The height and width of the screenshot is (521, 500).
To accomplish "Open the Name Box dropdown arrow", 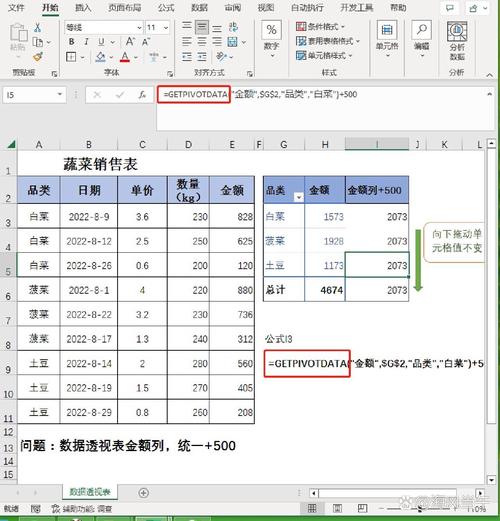I will pyautogui.click(x=60, y=95).
